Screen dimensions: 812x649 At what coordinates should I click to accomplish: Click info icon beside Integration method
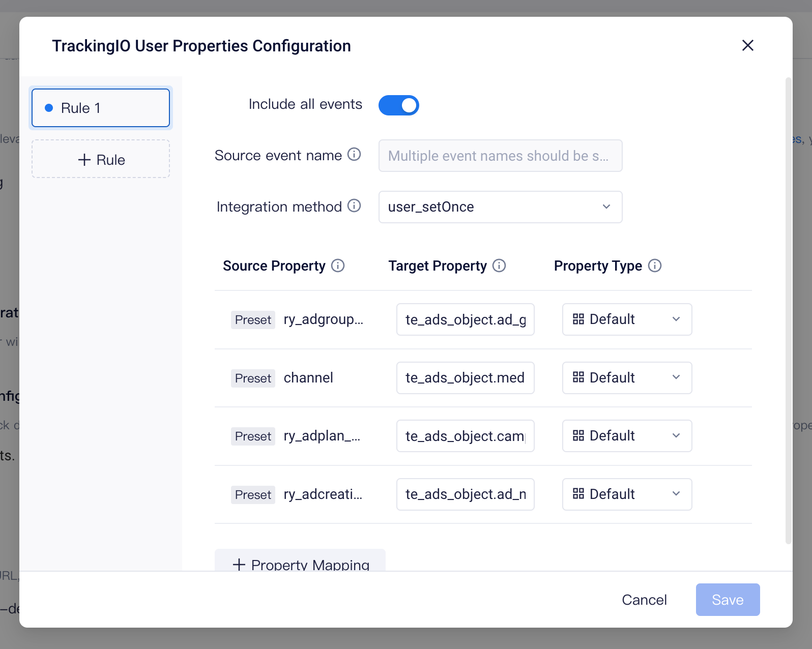(354, 205)
